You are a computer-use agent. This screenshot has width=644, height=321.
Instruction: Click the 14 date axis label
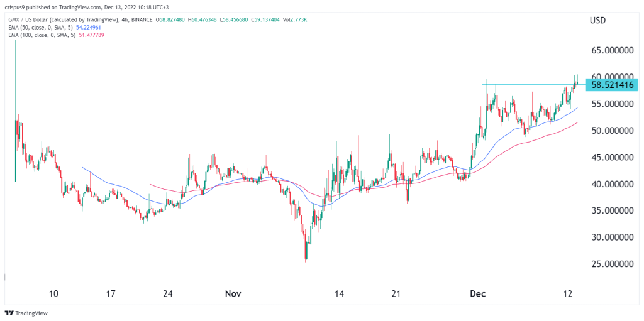[x=338, y=294]
